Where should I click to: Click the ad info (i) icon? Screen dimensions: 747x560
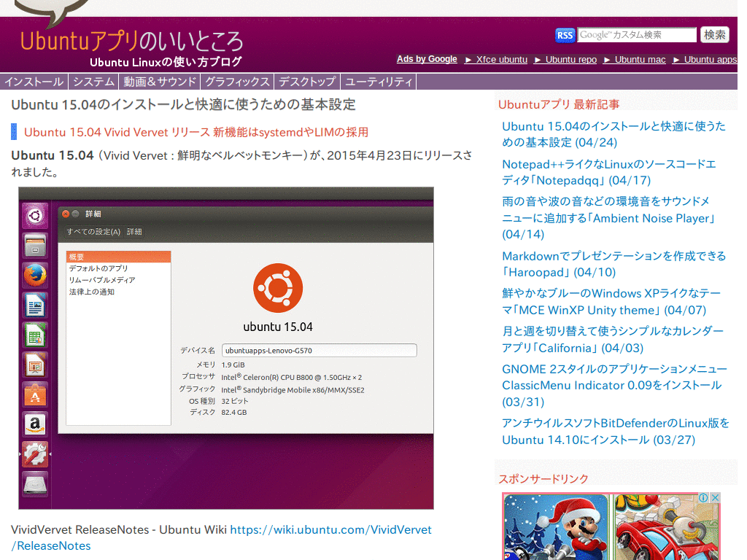pos(703,497)
